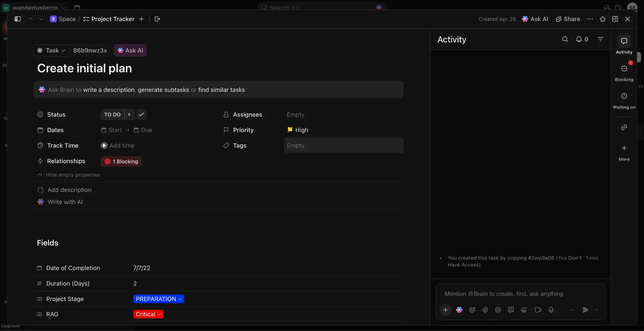The height and width of the screenshot is (331, 644).
Task: Click Add description
Action: pyautogui.click(x=65, y=190)
